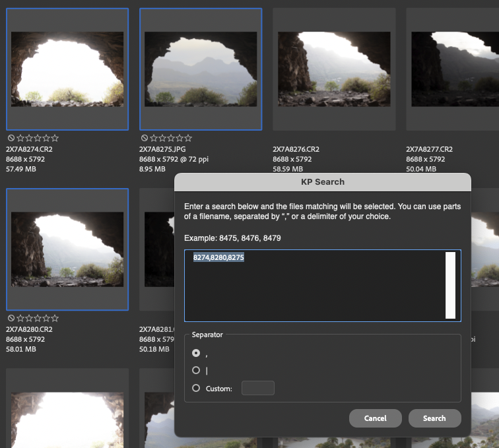Rate 2X7A8274.CR2 two stars
The image size is (499, 448).
(x=29, y=138)
